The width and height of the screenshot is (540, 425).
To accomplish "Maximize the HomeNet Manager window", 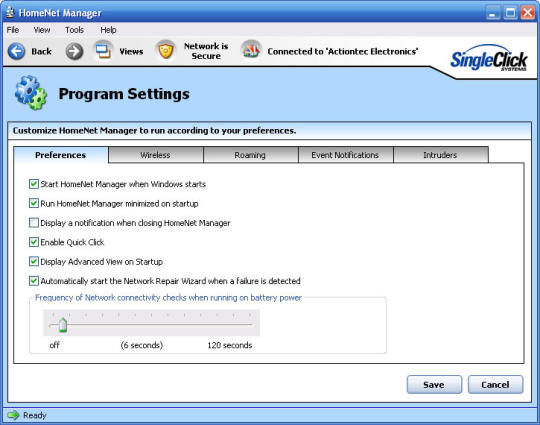I will pos(510,13).
